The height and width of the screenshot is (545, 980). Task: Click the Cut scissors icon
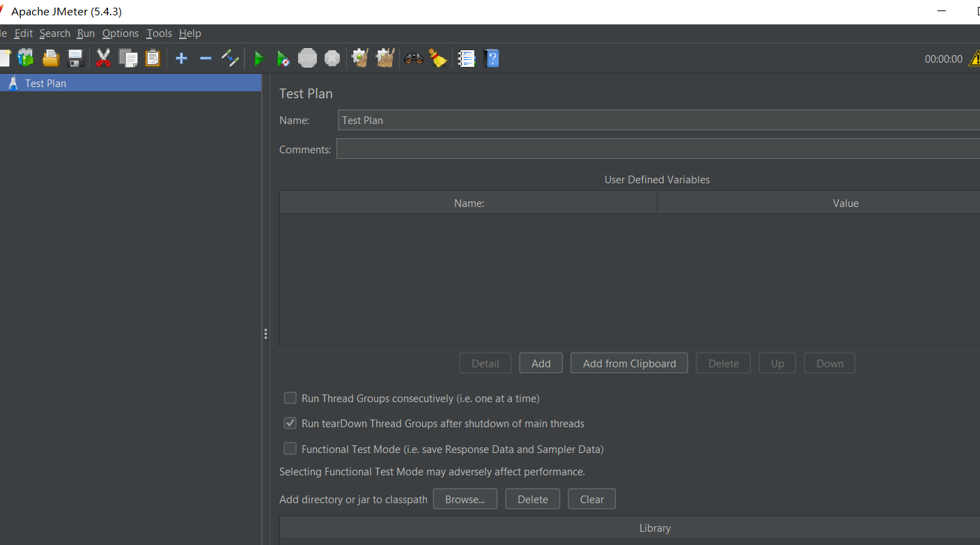(x=104, y=58)
